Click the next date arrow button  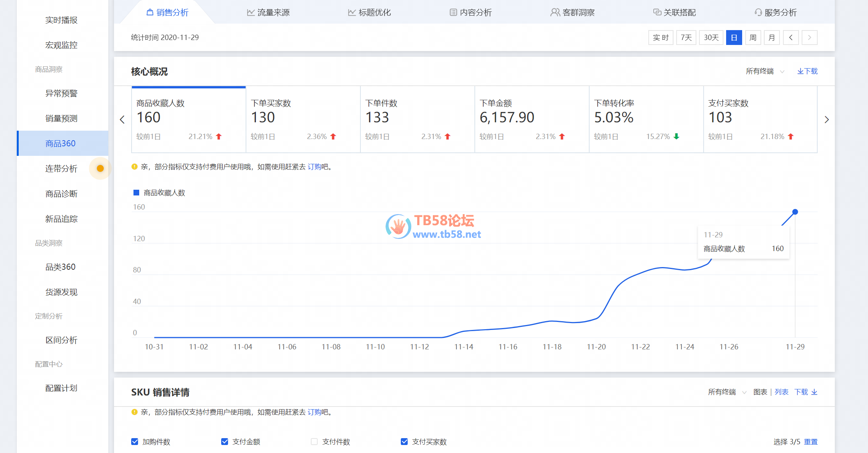pyautogui.click(x=809, y=37)
